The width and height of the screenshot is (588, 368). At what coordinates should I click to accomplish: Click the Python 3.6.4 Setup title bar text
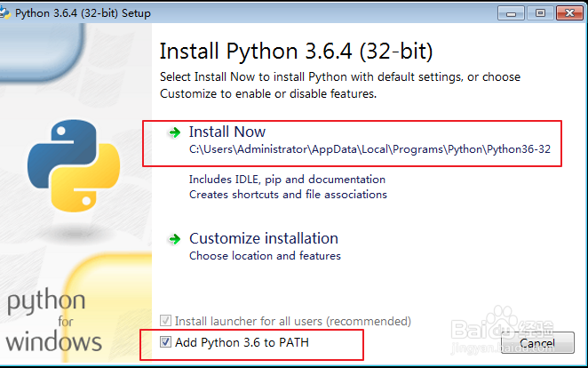(83, 13)
